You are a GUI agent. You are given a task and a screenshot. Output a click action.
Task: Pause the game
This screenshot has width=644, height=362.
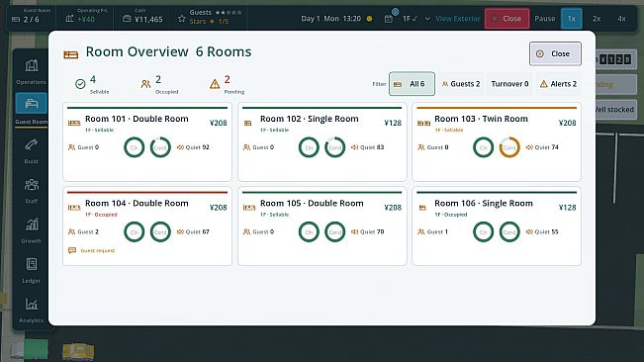click(x=545, y=19)
